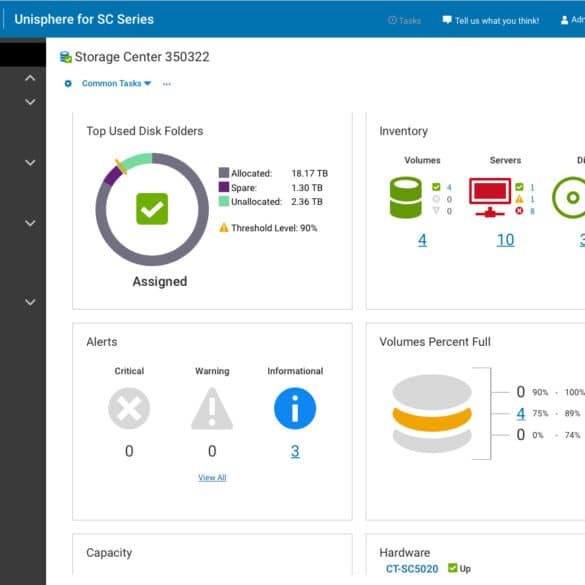Click the Critical alerts X icon
585x585 pixels.
(x=129, y=408)
